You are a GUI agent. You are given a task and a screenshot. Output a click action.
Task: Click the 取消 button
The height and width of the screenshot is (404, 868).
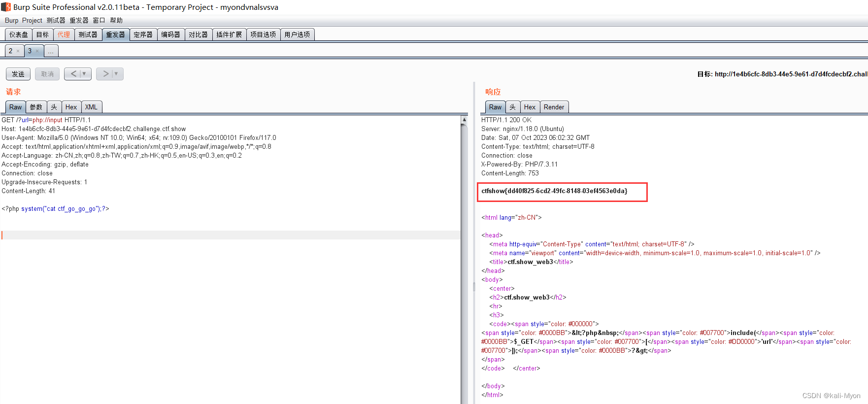[47, 74]
